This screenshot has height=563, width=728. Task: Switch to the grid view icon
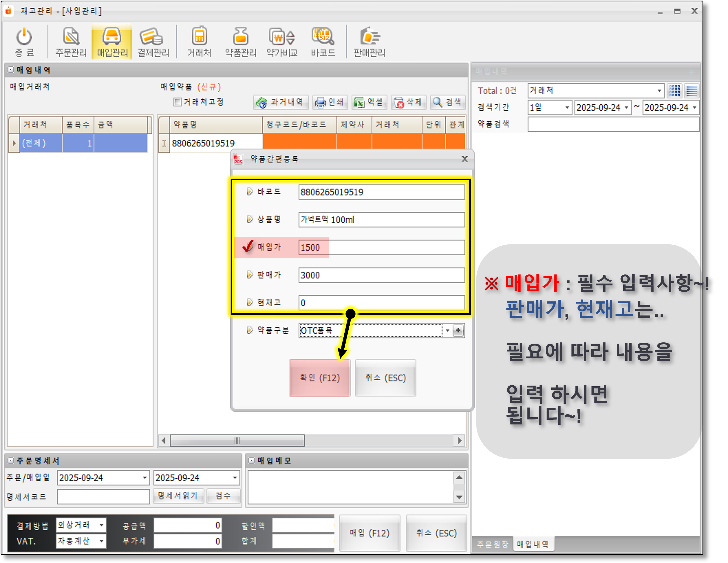(674, 91)
